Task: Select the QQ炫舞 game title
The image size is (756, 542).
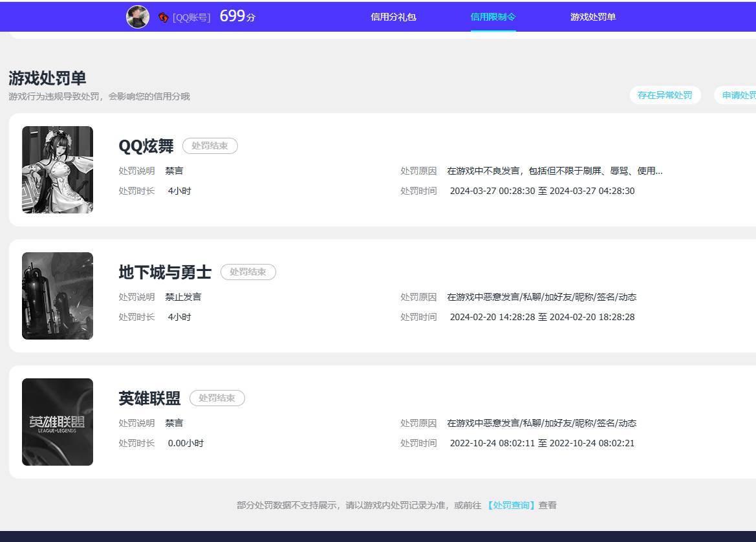Action: coord(145,147)
